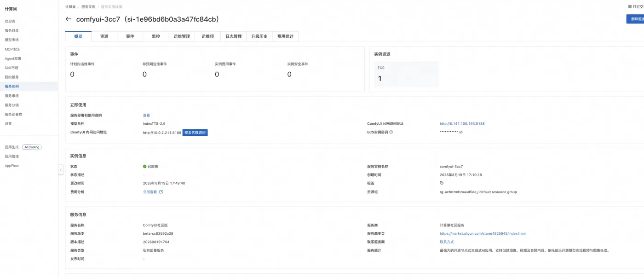The width and height of the screenshot is (644, 278).
Task: Click the 删除服务 button
Action: pos(635,19)
